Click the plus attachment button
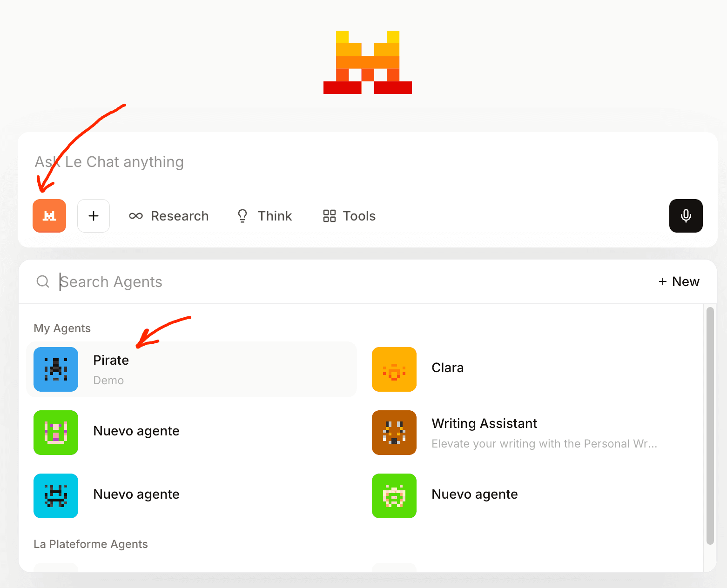The image size is (727, 588). click(94, 216)
